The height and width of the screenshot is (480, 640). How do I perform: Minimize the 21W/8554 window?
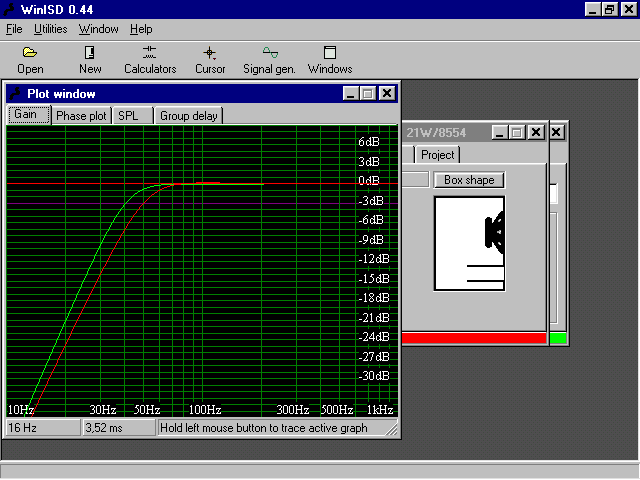[x=500, y=132]
